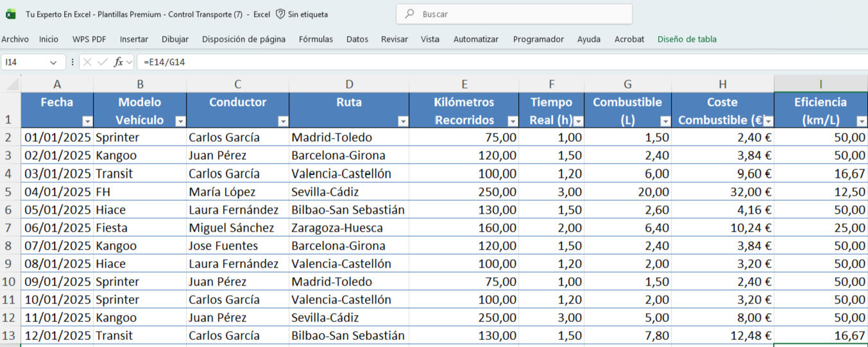The height and width of the screenshot is (347, 868).
Task: Click the enter checkmark in formula bar
Action: coord(102,62)
